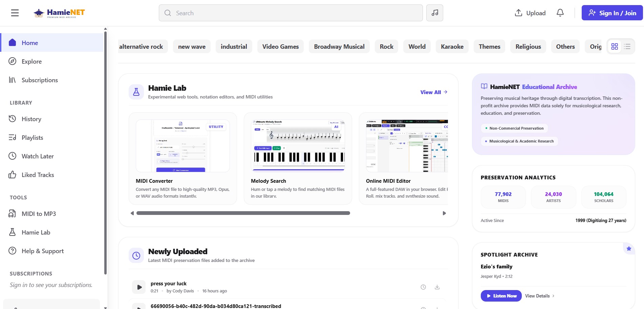Click the Ezio's family track title

[x=496, y=267]
